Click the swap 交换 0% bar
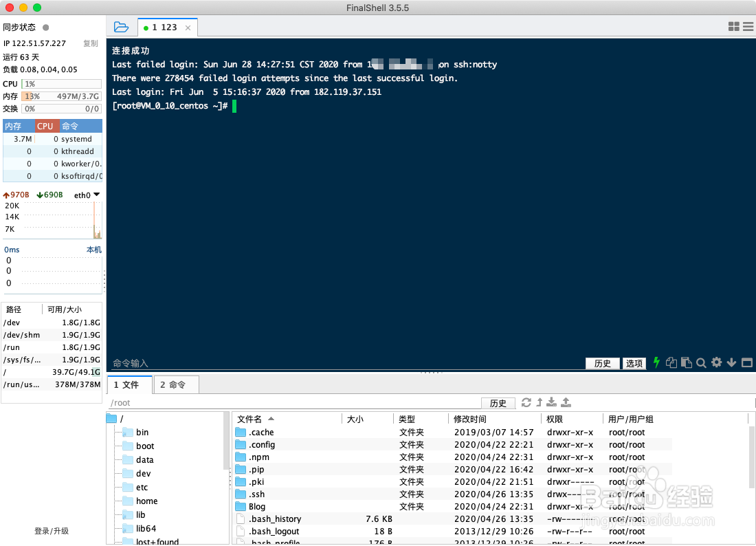This screenshot has width=756, height=546. [x=62, y=109]
